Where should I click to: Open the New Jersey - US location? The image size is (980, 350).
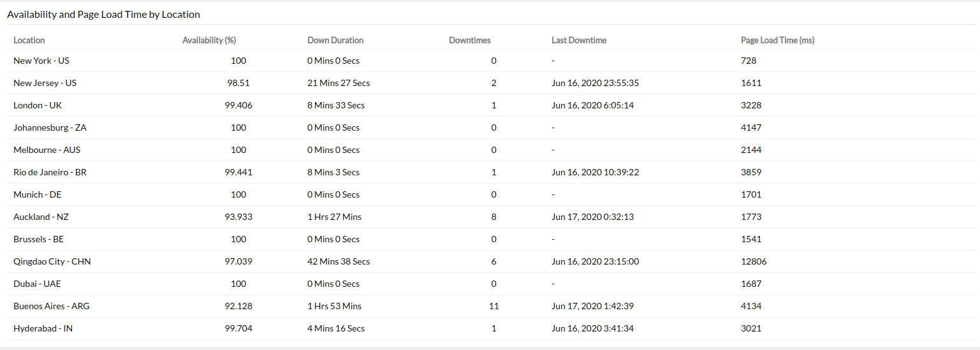(x=45, y=83)
